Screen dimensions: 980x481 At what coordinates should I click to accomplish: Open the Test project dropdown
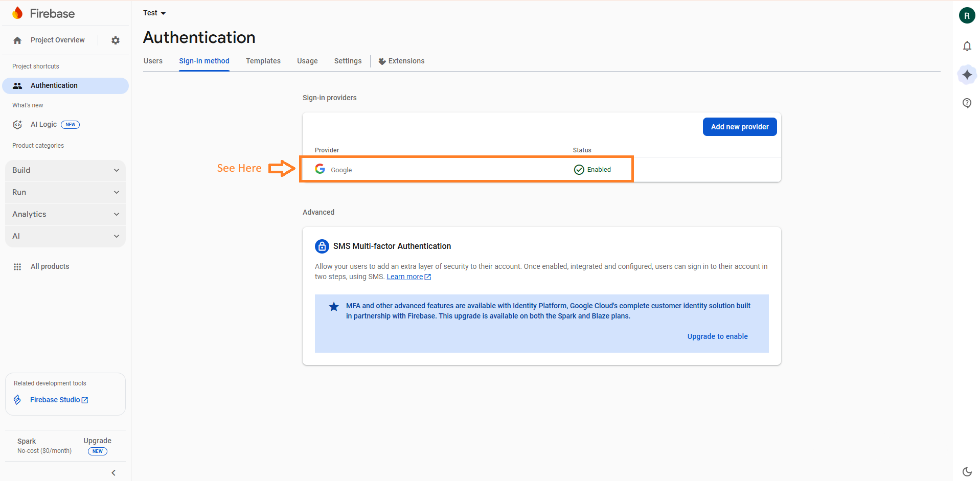[x=154, y=13]
